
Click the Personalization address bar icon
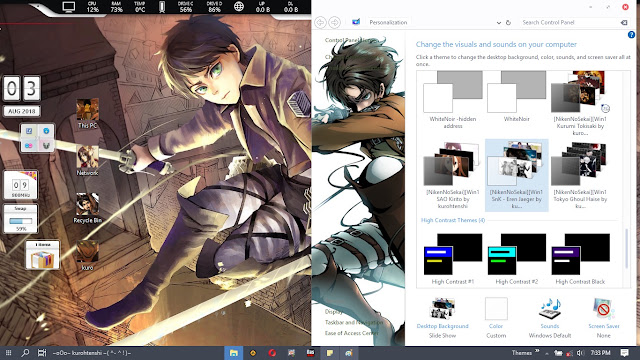(356, 22)
